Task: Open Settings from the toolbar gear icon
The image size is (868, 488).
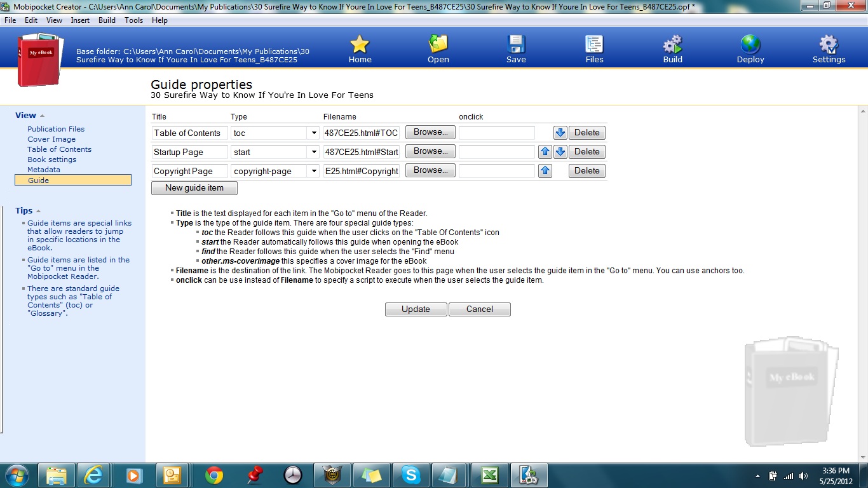Action: pos(829,44)
